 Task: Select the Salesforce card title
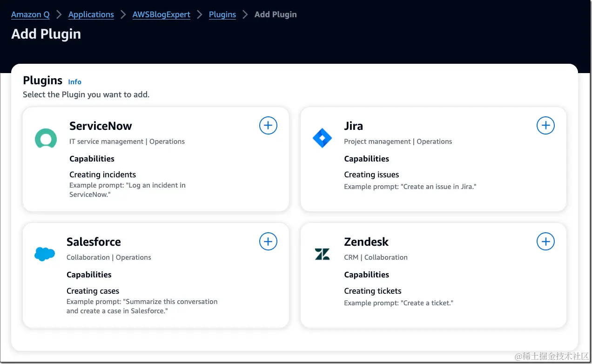pos(94,242)
